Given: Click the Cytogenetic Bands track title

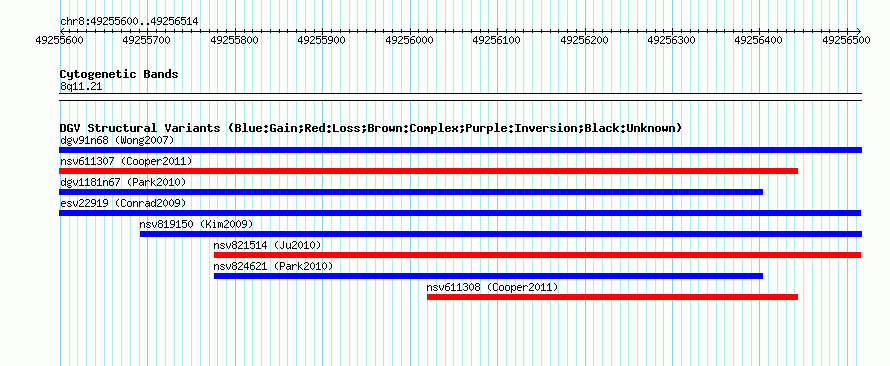Looking at the screenshot, I should tap(119, 74).
